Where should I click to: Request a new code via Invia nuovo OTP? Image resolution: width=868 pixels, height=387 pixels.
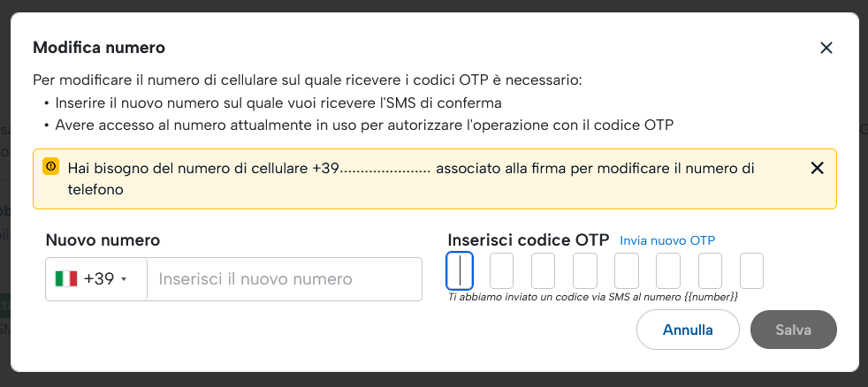(667, 240)
